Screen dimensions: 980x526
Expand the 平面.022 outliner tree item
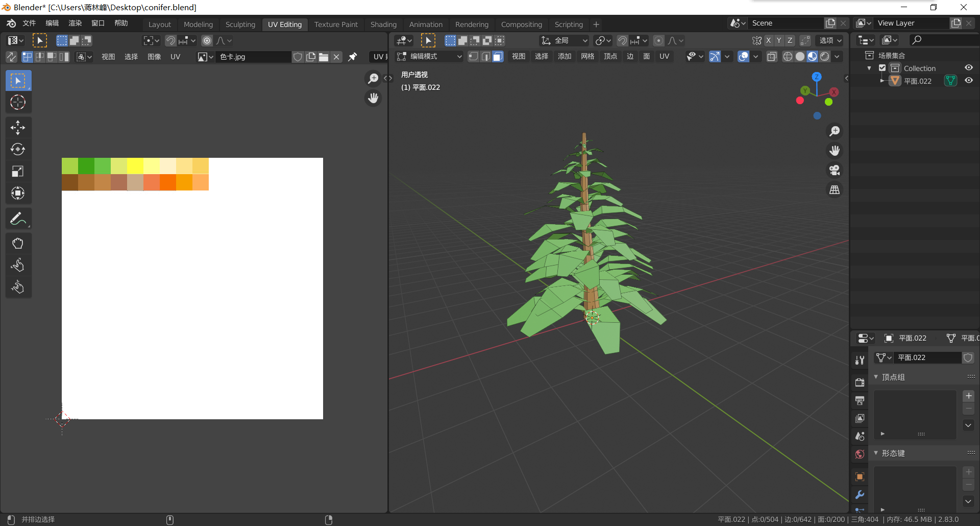881,81
